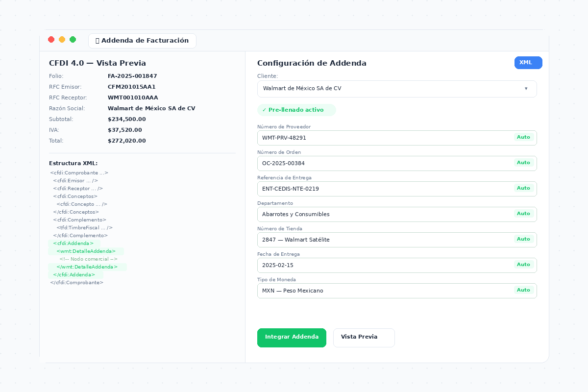Click the yellow minimize window button

62,40
